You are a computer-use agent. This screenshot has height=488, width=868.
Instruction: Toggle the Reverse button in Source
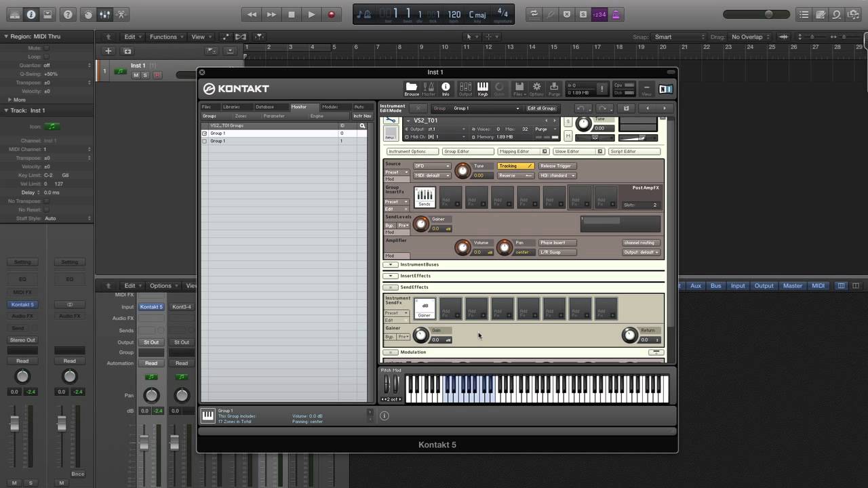click(x=515, y=176)
